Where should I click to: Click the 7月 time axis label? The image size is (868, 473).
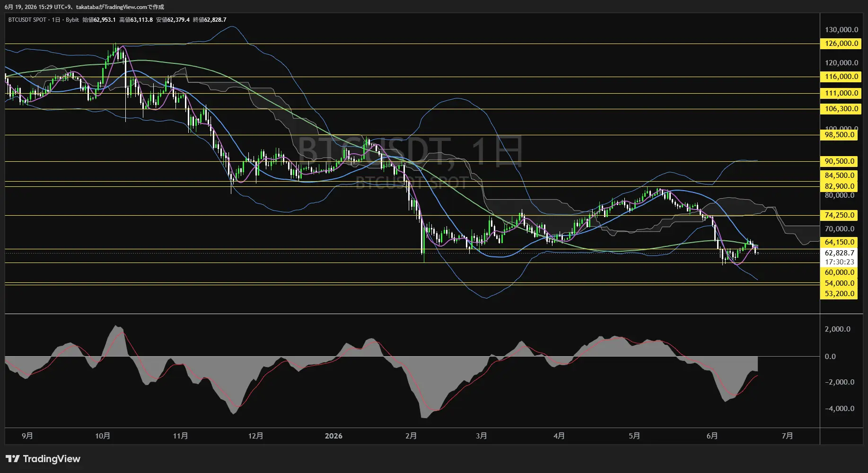(787, 436)
